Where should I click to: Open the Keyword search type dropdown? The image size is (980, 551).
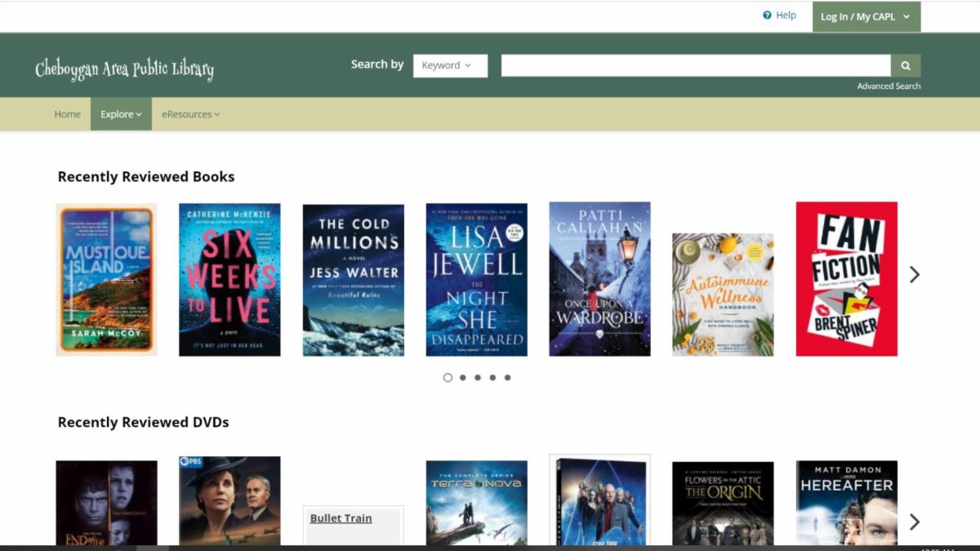click(x=450, y=65)
